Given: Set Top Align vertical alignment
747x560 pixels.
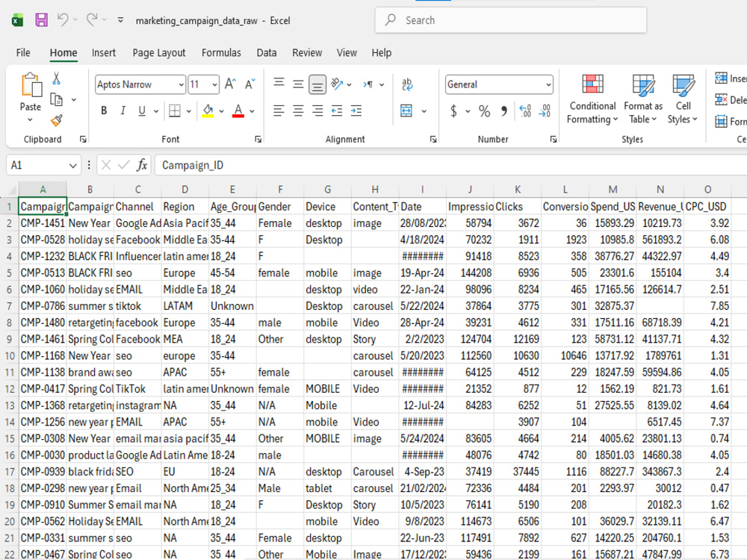Looking at the screenshot, I should [279, 84].
